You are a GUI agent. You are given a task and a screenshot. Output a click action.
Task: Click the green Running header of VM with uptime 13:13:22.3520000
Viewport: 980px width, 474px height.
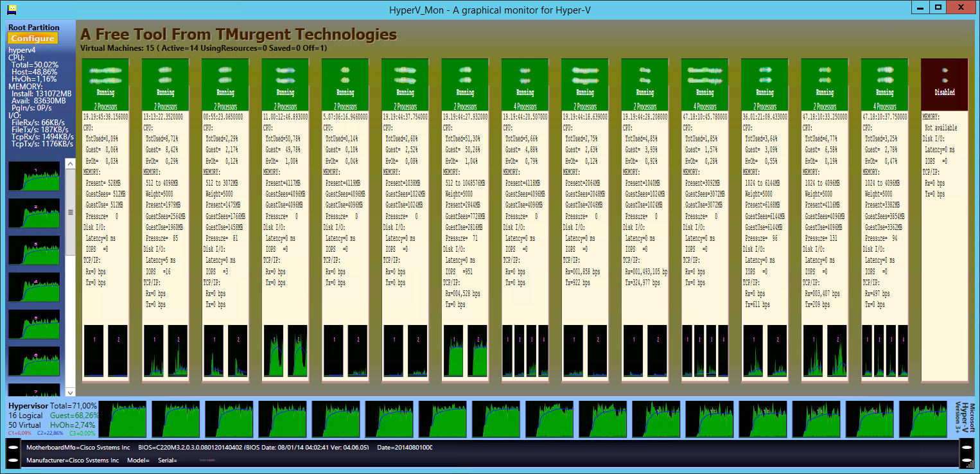coord(165,85)
